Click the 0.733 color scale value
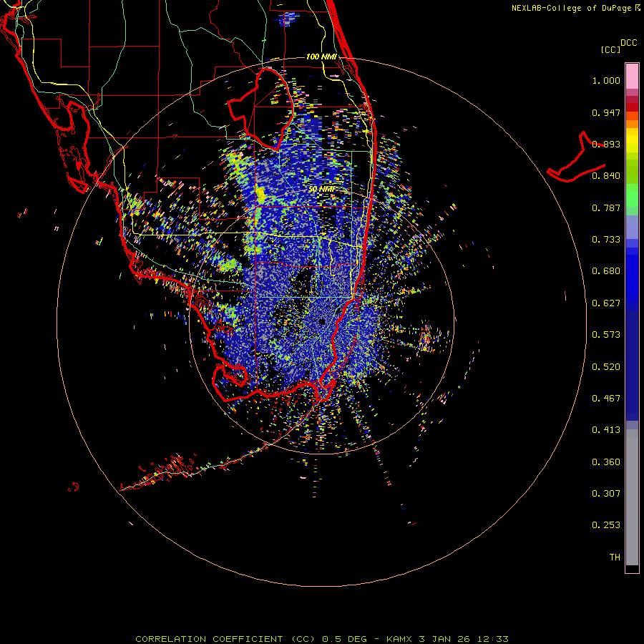 pyautogui.click(x=606, y=240)
